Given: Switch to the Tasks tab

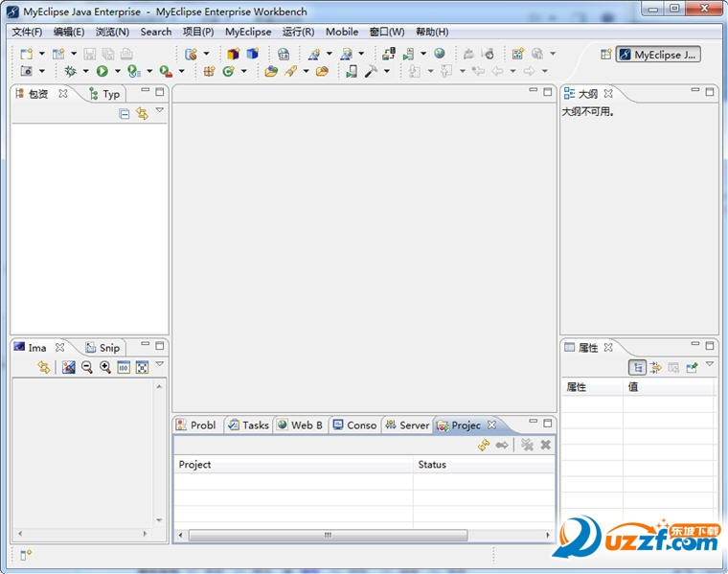Looking at the screenshot, I should (249, 425).
